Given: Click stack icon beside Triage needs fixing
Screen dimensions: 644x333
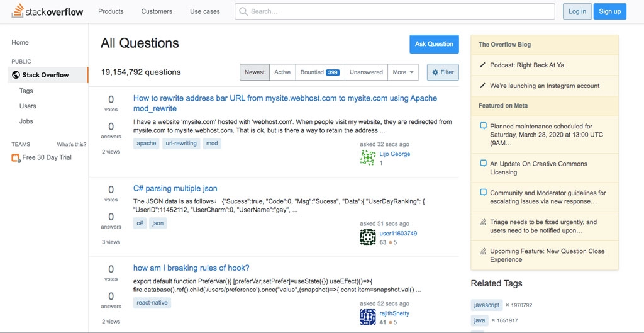Looking at the screenshot, I should tap(484, 222).
